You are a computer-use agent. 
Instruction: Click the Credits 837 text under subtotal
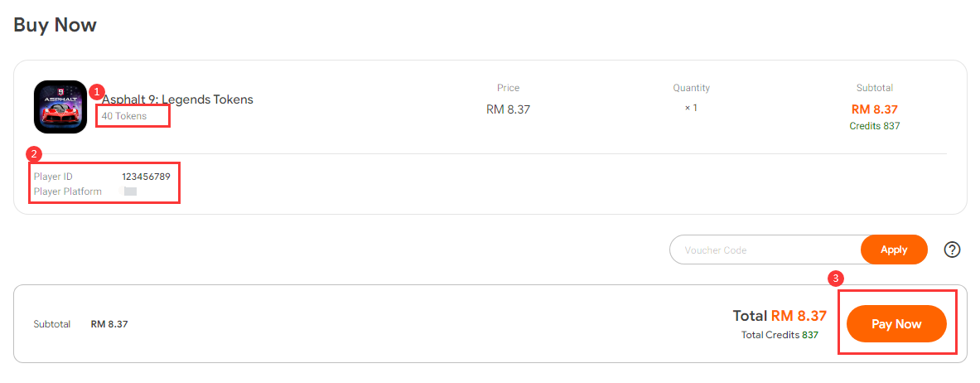pyautogui.click(x=874, y=126)
